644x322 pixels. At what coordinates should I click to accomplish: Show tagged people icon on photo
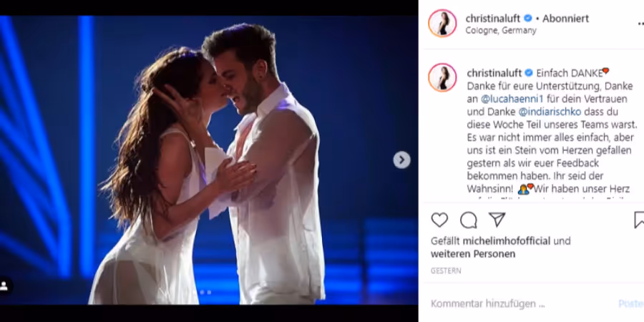click(x=4, y=286)
